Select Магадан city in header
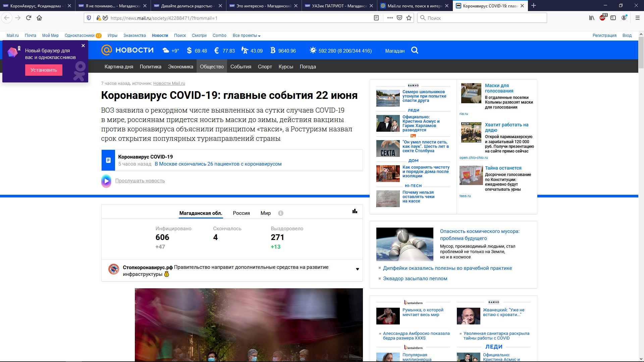Viewport: 644px width, 362px height. 395,51
